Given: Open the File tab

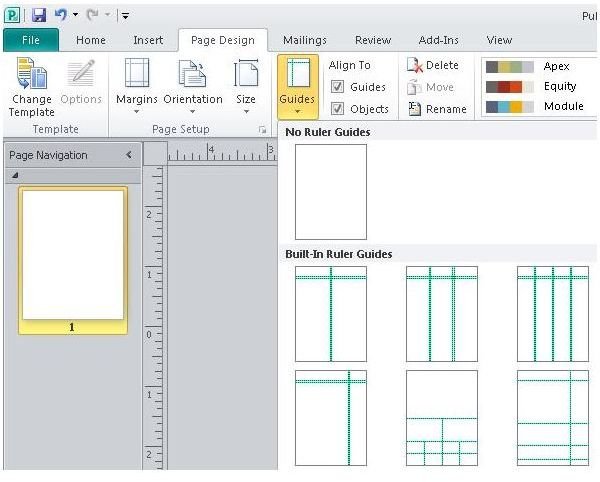Looking at the screenshot, I should coord(31,40).
